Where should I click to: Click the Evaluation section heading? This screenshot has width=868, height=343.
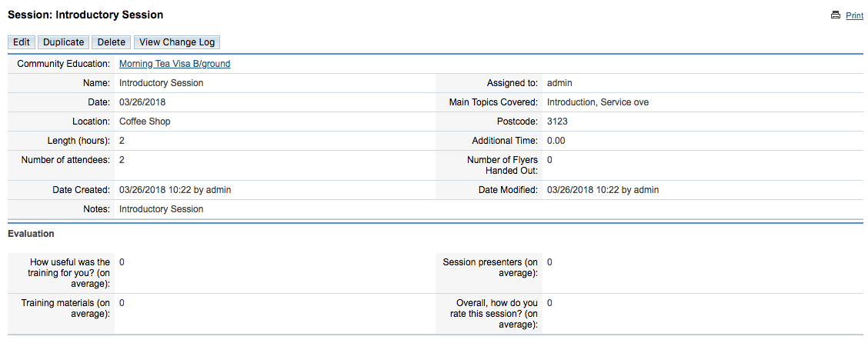pos(31,234)
